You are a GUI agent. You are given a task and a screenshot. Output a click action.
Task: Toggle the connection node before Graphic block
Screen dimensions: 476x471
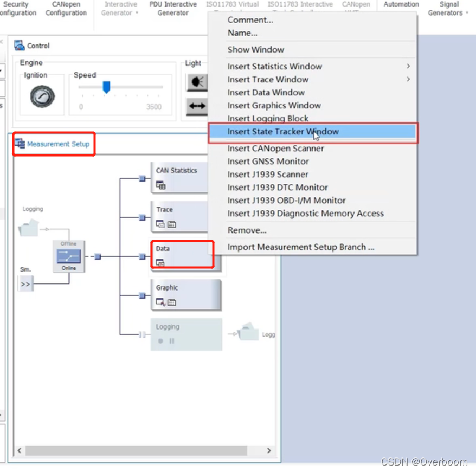[x=142, y=295]
